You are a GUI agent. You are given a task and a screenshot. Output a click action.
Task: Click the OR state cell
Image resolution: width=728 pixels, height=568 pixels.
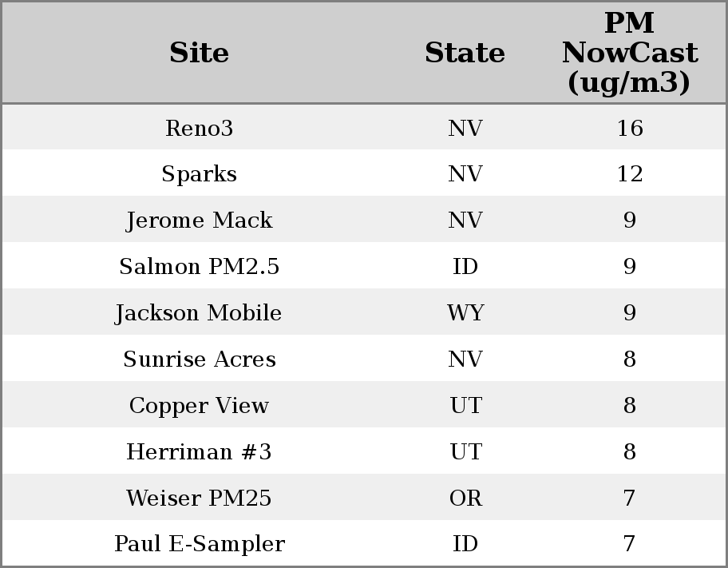click(x=465, y=498)
